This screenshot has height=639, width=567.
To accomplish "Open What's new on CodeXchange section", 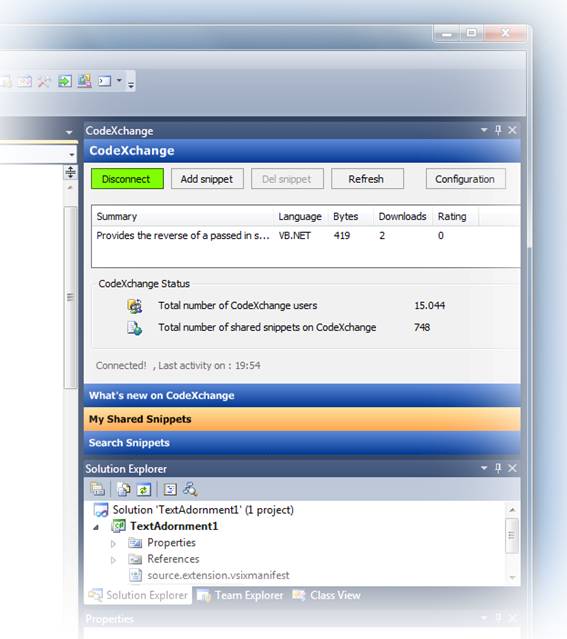I will pos(302,395).
